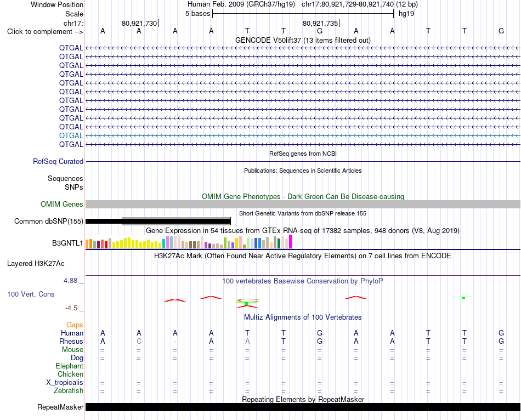Click the light-blue highlighted QTGAL transcript label

[71, 135]
